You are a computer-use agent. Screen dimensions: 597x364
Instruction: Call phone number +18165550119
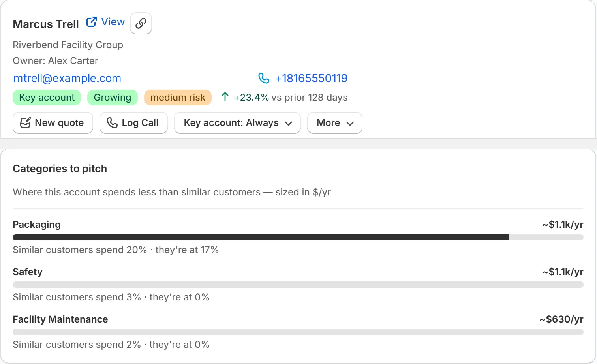(311, 78)
